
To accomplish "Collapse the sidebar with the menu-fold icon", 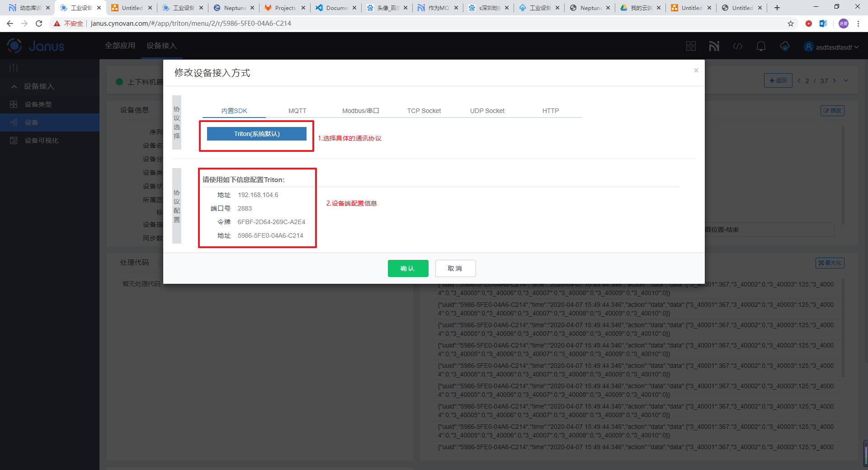I will pos(14,68).
